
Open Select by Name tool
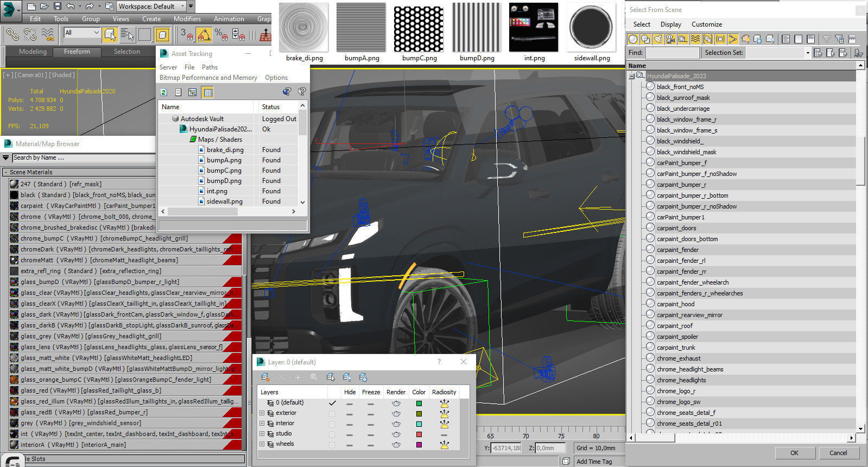pyautogui.click(x=127, y=35)
